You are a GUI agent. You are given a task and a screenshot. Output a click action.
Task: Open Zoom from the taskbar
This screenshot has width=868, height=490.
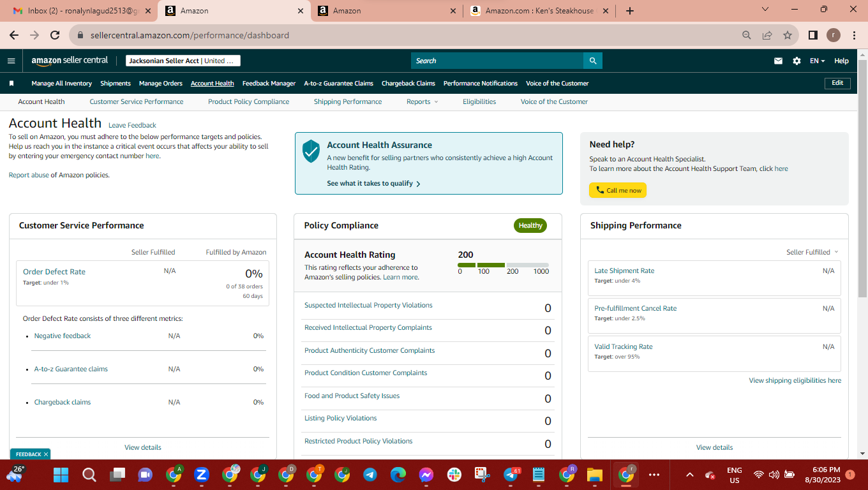202,475
